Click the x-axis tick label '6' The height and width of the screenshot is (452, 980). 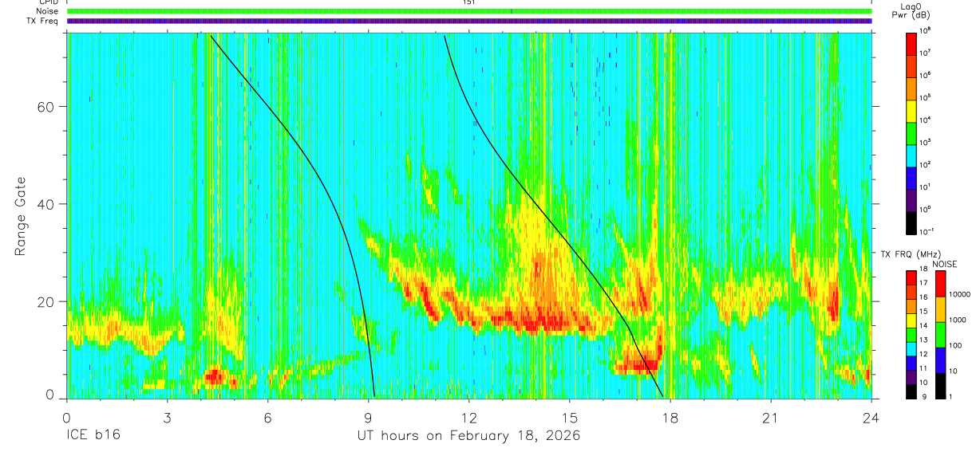[x=267, y=417]
